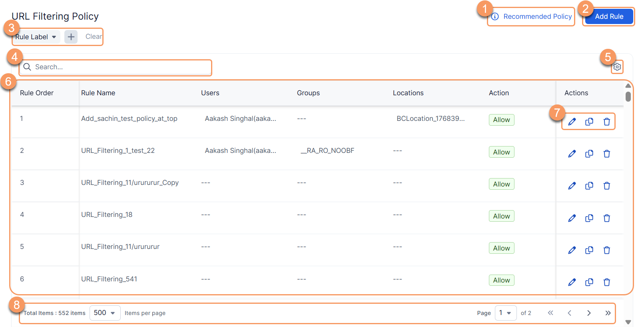
Task: Go to the previous page
Action: 570,313
